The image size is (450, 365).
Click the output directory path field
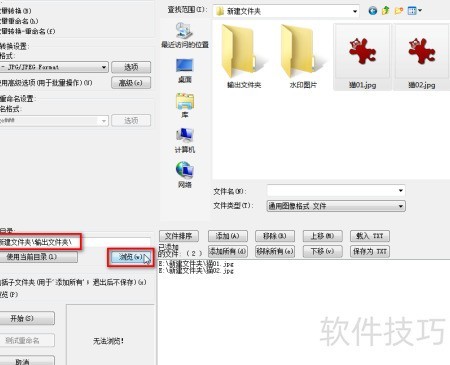[x=75, y=242]
